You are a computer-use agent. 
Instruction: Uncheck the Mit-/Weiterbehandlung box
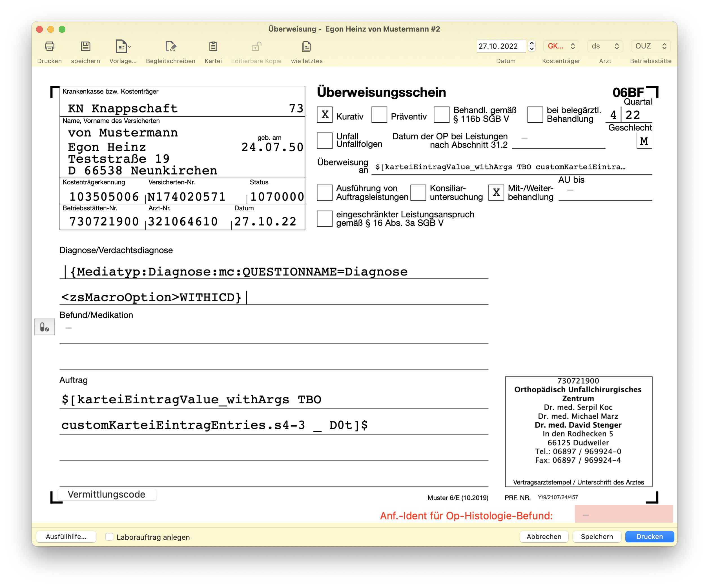coord(496,193)
